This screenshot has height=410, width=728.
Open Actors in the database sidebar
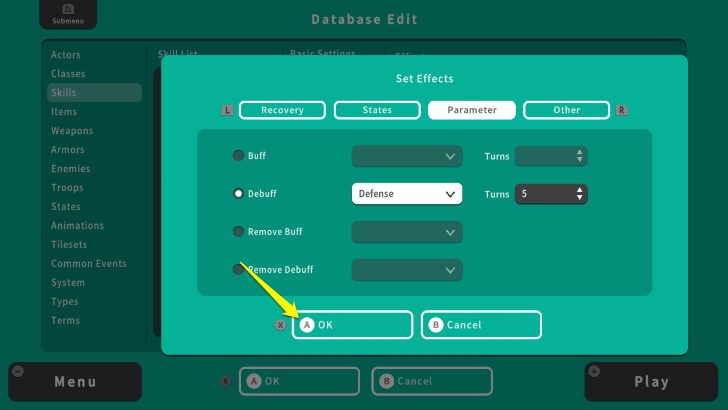(x=66, y=55)
